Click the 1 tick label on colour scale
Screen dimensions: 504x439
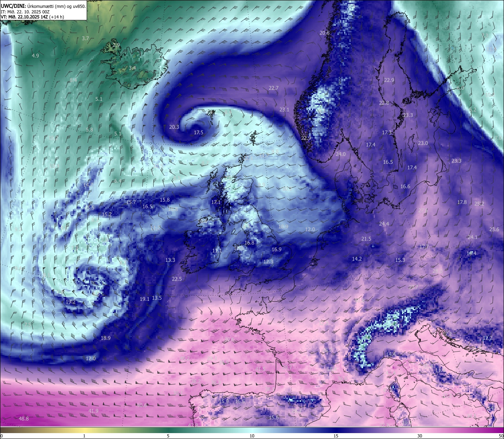[x=84, y=436]
